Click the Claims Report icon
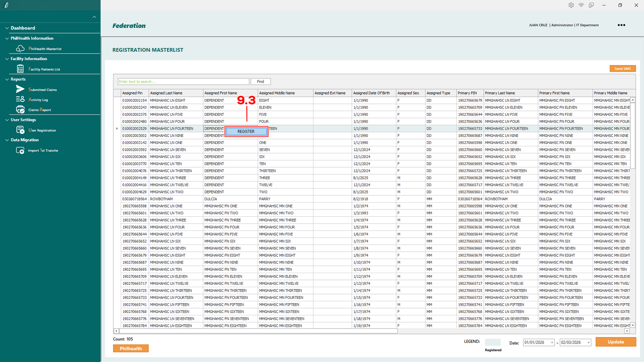Viewport: 644px width, 362px height. [x=20, y=109]
